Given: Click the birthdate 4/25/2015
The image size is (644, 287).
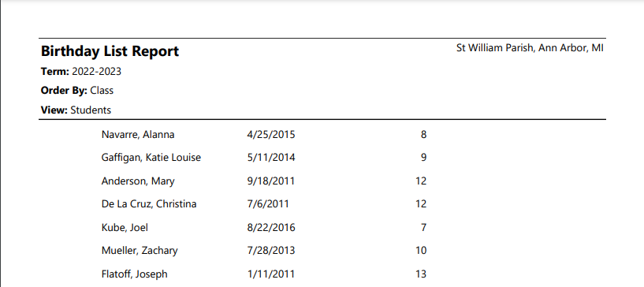Looking at the screenshot, I should pos(271,135).
